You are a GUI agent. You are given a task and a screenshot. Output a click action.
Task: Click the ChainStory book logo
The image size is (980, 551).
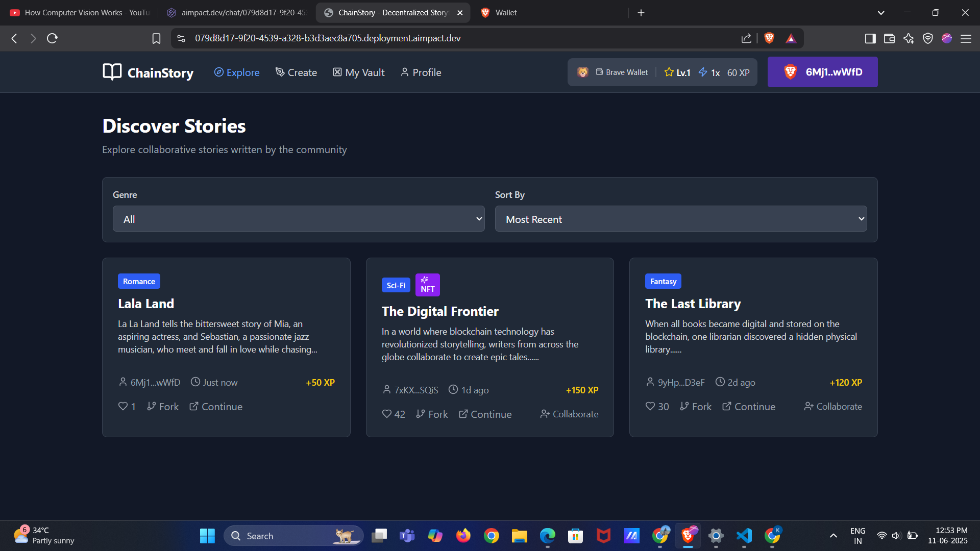(112, 72)
